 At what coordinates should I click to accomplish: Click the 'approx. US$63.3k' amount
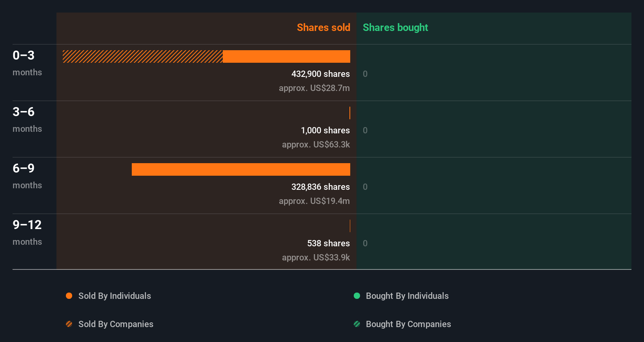tap(316, 145)
